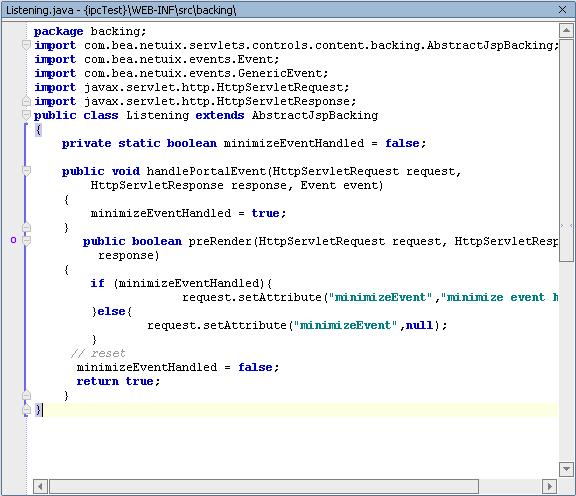Screen dimensions: 576x496
Task: Click fold end marker at class closing brace
Action: pos(26,409)
